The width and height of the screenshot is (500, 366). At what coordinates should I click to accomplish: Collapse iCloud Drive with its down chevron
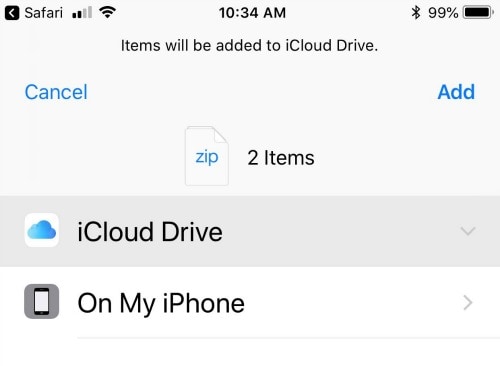point(468,231)
